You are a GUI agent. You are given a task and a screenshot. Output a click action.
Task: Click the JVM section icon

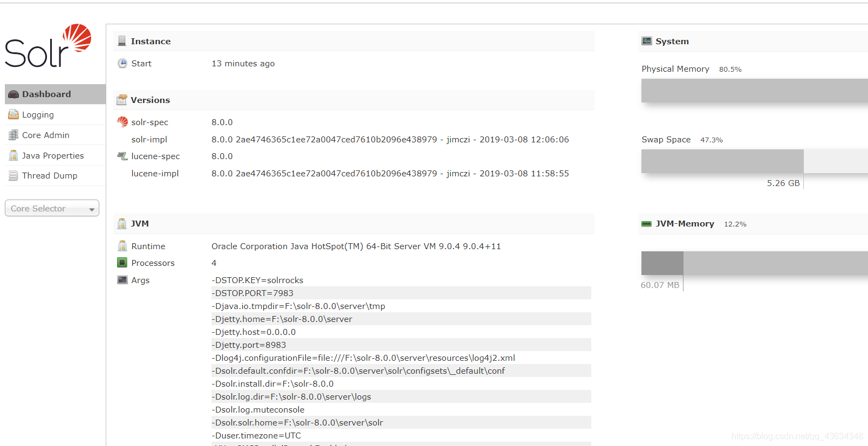click(122, 223)
